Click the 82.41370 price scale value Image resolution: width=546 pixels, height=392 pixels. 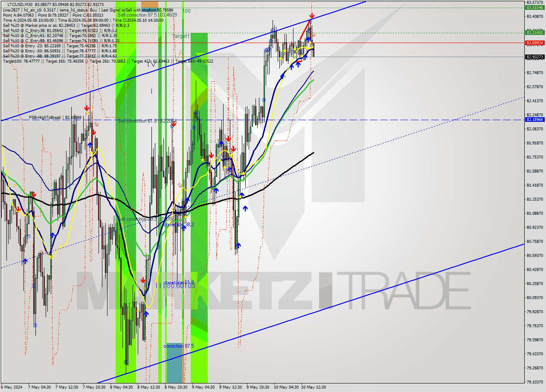[x=535, y=101]
